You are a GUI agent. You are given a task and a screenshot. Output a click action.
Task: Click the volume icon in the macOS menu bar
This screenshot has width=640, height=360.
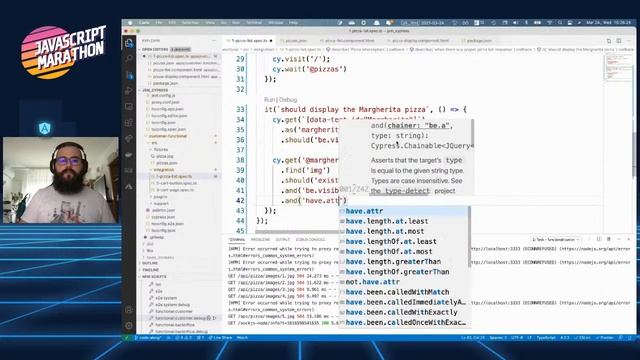[x=516, y=23]
